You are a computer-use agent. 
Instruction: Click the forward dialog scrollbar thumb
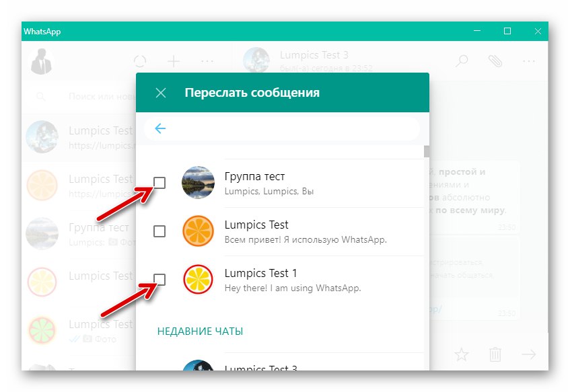pyautogui.click(x=427, y=151)
